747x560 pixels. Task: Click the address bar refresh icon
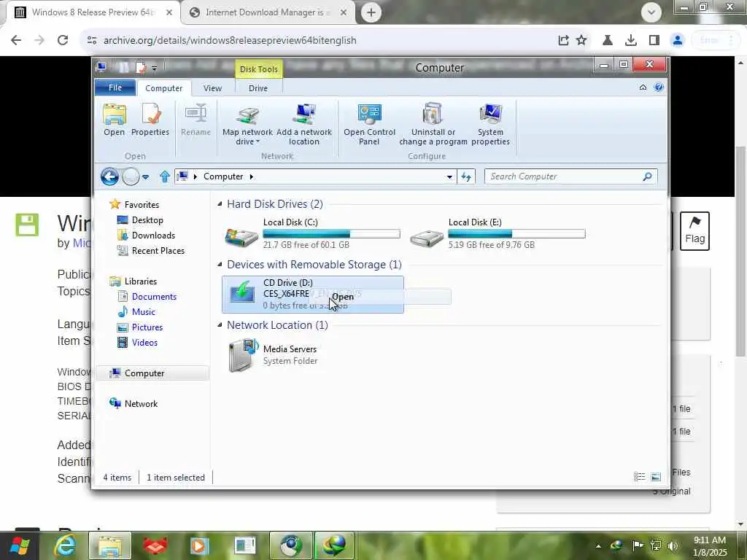(x=466, y=176)
